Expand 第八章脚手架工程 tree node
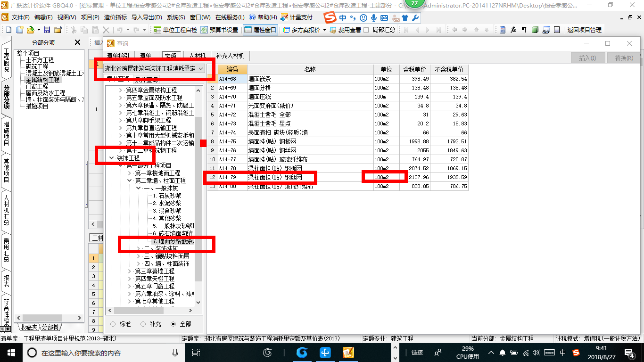644x362 pixels. click(x=121, y=120)
